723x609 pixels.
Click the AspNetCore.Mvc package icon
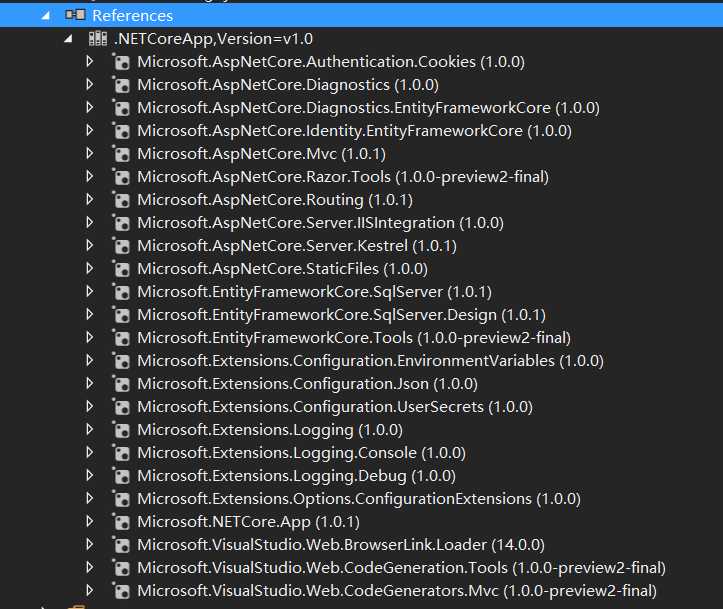122,154
